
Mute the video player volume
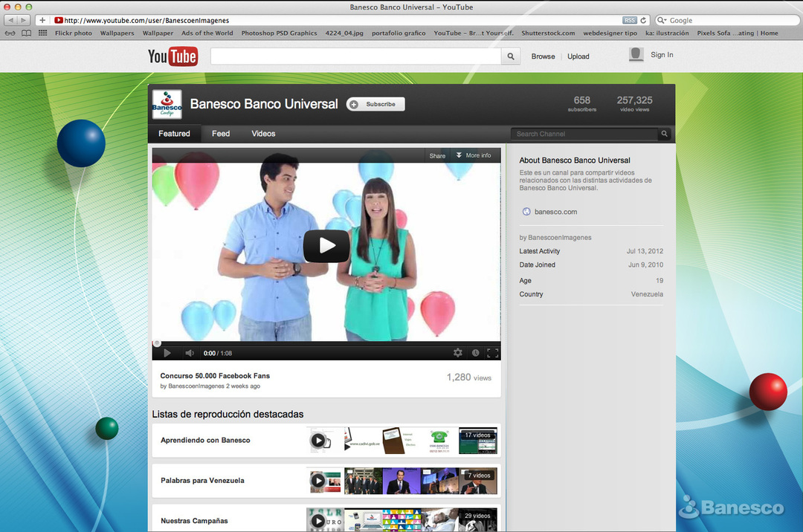point(189,352)
